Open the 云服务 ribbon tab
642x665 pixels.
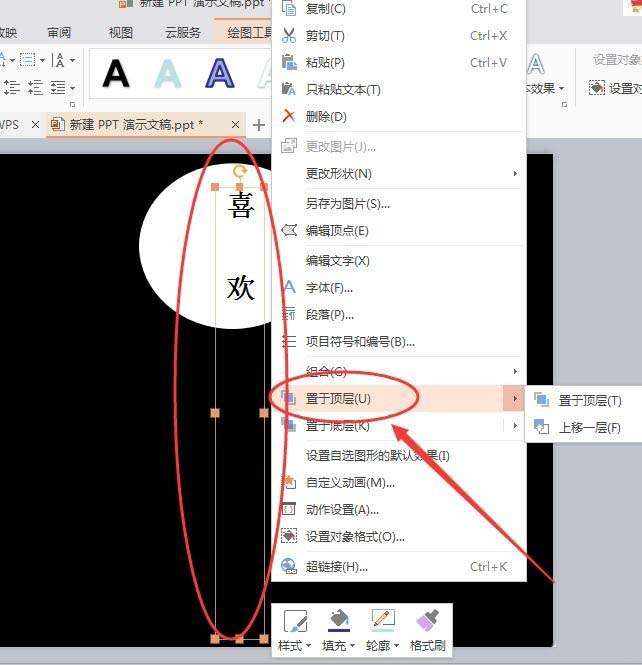(183, 33)
